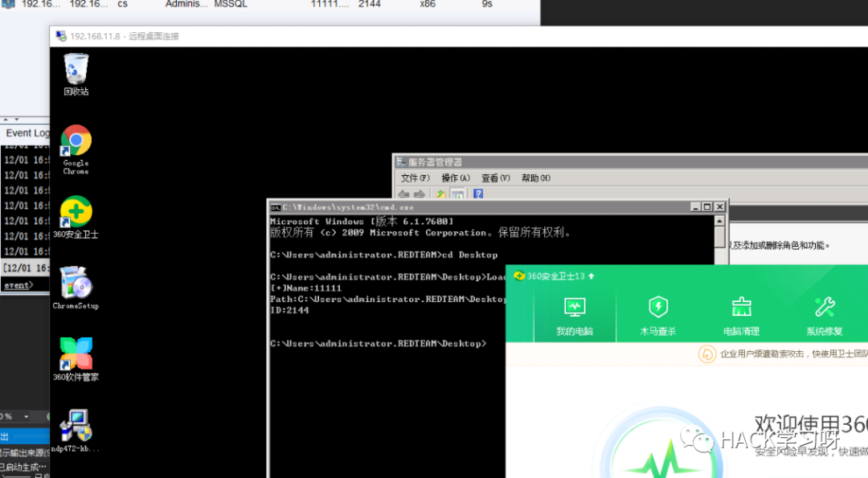Viewport: 868px width, 478px height.
Task: Open 帮助(H) menu in 服务器管理器
Action: (x=536, y=178)
